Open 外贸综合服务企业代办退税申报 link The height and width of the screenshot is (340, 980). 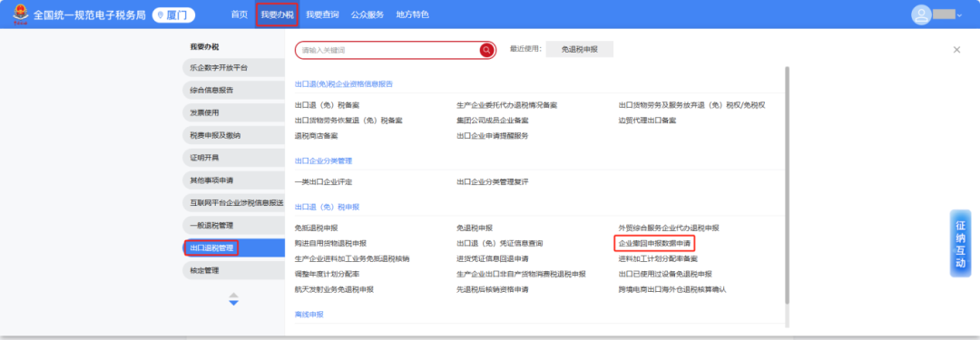(x=669, y=228)
